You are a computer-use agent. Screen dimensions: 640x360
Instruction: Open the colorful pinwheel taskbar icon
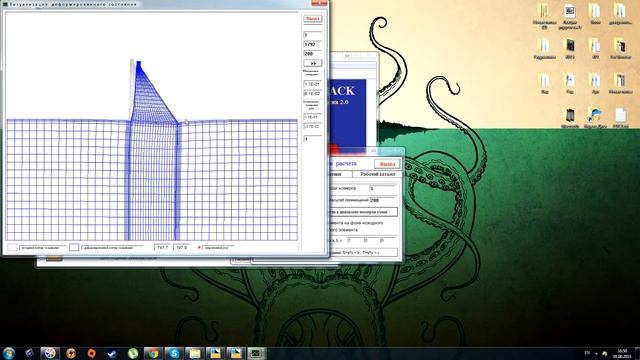pos(50,353)
